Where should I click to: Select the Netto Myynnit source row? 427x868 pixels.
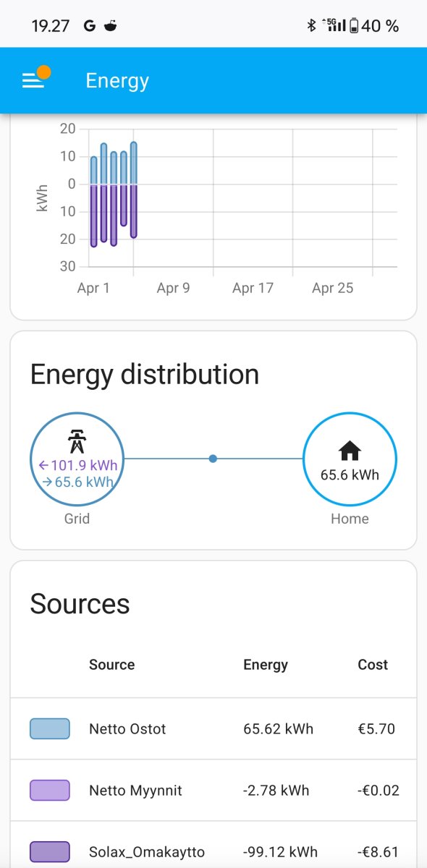(213, 790)
